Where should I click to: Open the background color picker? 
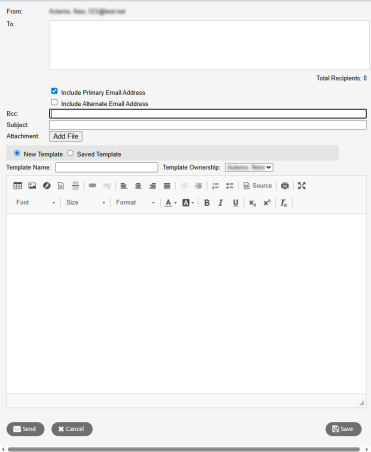(188, 203)
